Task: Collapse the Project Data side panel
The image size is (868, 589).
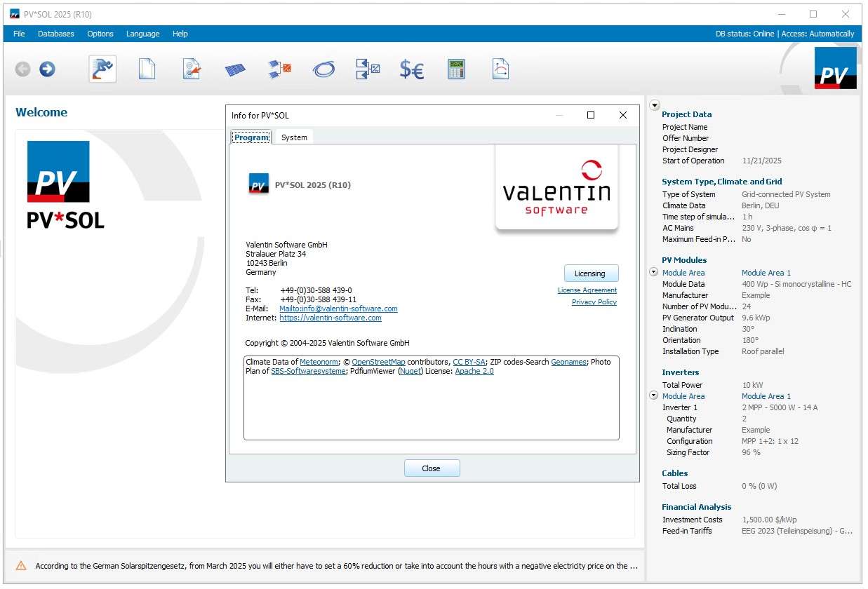Action: (654, 105)
